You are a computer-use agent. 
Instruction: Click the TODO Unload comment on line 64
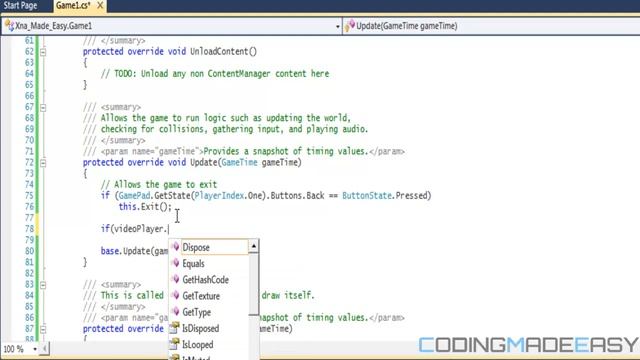point(215,74)
